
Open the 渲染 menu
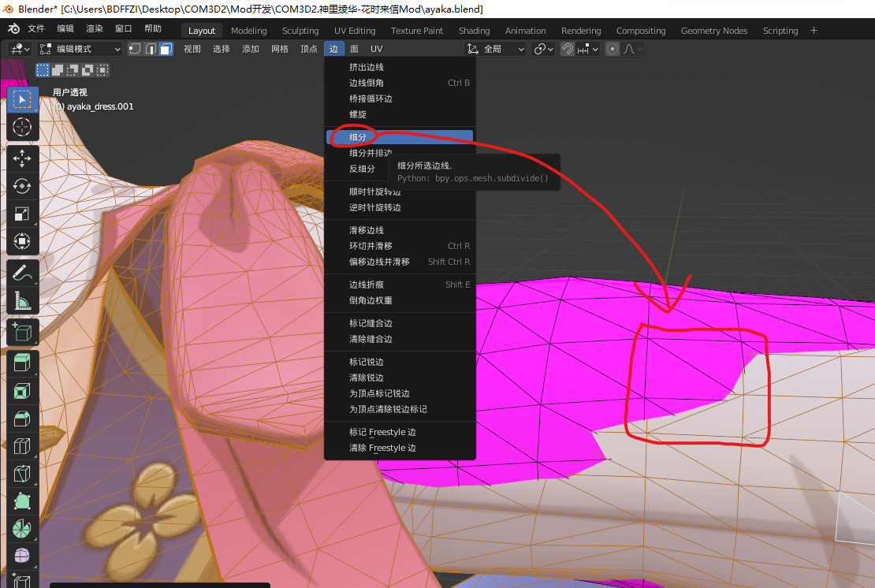pyautogui.click(x=96, y=30)
